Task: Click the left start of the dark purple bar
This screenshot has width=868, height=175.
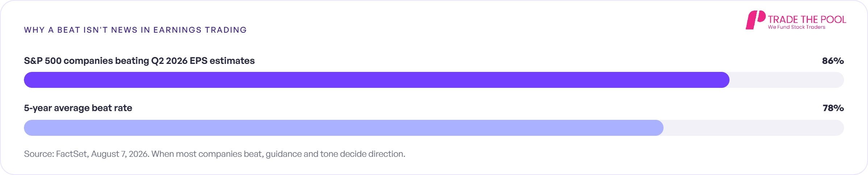Action: [x=29, y=80]
